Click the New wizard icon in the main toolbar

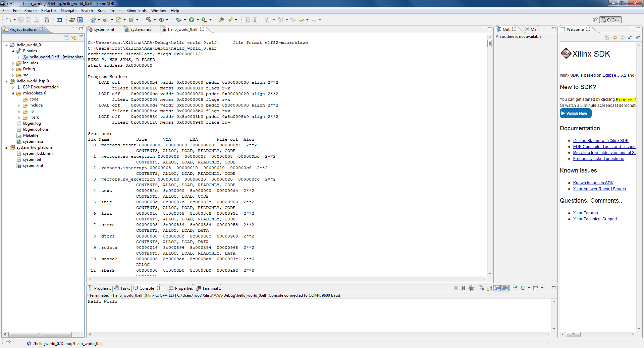click(x=8, y=20)
